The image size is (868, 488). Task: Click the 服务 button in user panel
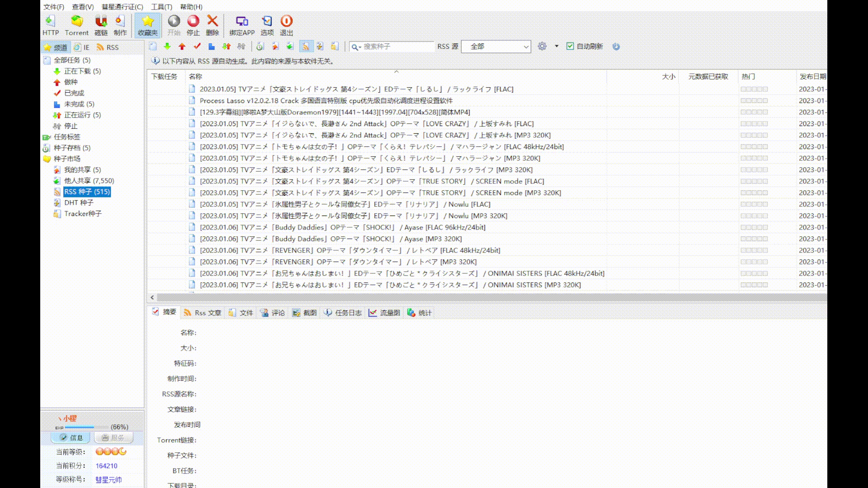point(113,437)
